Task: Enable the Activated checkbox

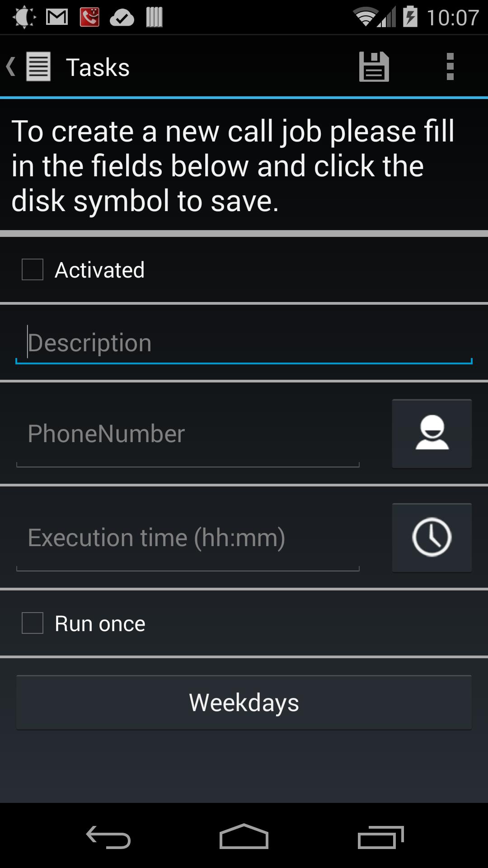Action: 33,270
